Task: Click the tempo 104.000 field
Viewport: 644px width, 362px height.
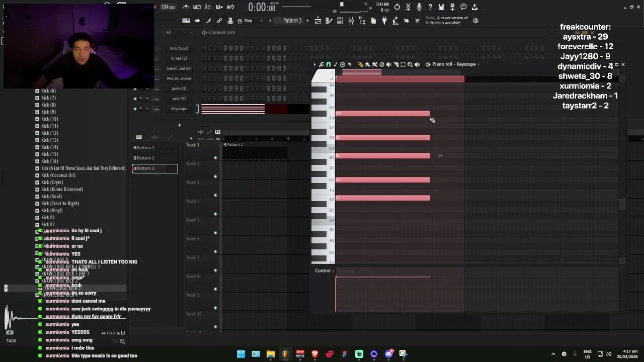Action: pos(168,7)
